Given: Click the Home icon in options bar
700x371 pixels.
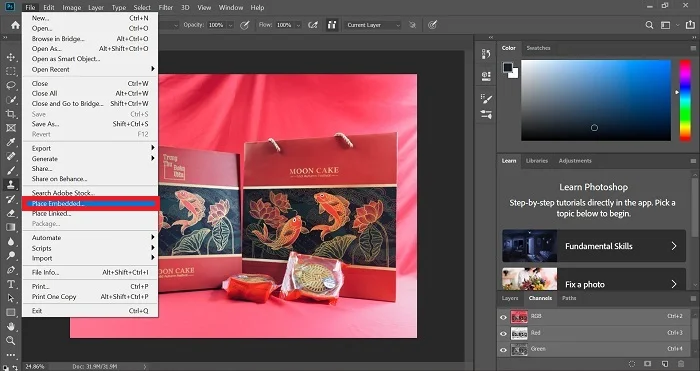Looking at the screenshot, I should [x=15, y=25].
